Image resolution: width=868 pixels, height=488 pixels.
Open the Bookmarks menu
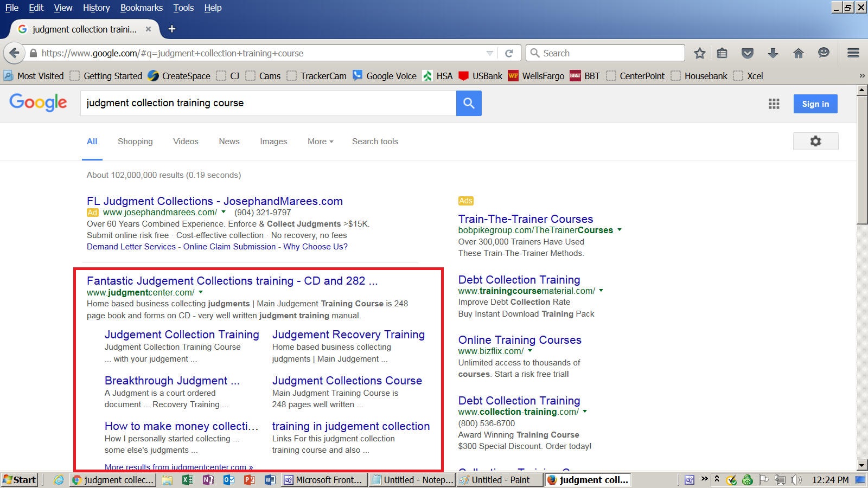tap(141, 8)
